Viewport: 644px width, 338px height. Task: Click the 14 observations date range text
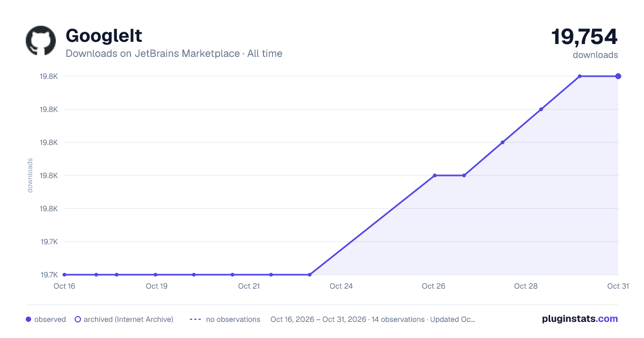373,319
